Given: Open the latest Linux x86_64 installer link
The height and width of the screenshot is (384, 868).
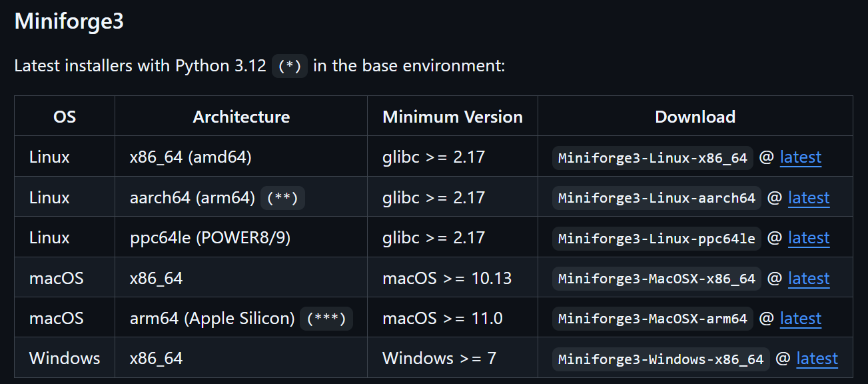Looking at the screenshot, I should point(800,157).
